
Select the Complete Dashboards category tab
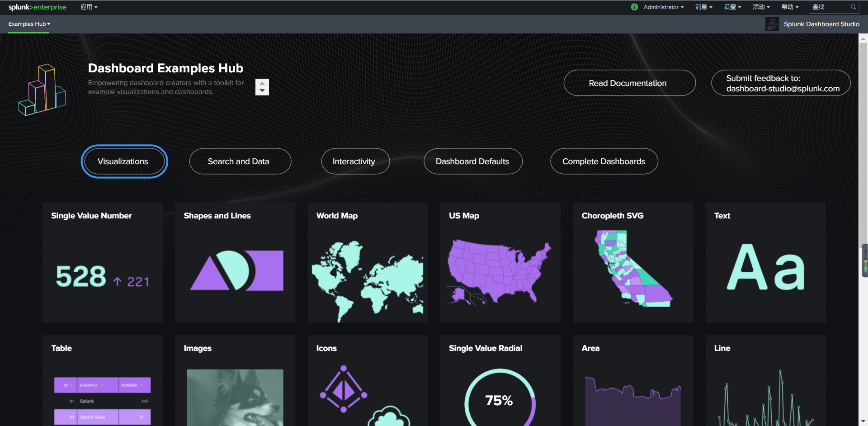pyautogui.click(x=604, y=161)
